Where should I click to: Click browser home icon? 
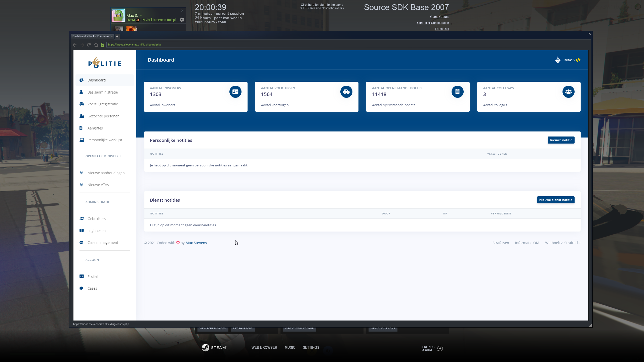[96, 45]
